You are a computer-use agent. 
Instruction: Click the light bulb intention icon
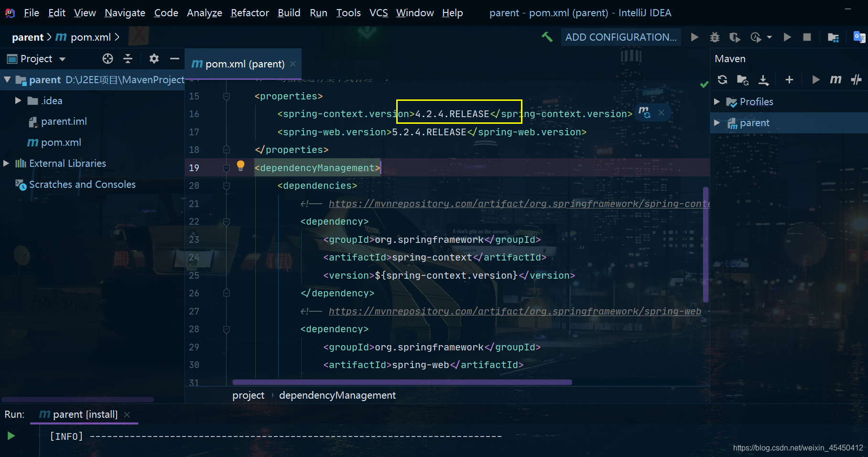[x=240, y=166]
